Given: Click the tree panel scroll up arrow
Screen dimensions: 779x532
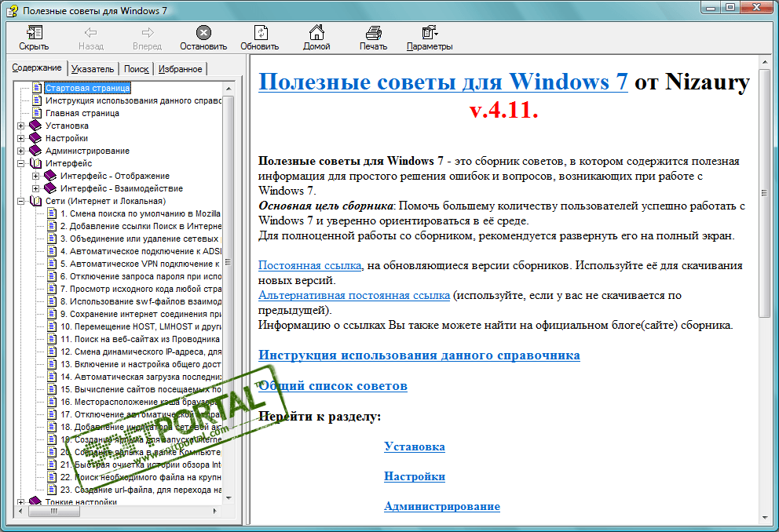Looking at the screenshot, I should (229, 89).
